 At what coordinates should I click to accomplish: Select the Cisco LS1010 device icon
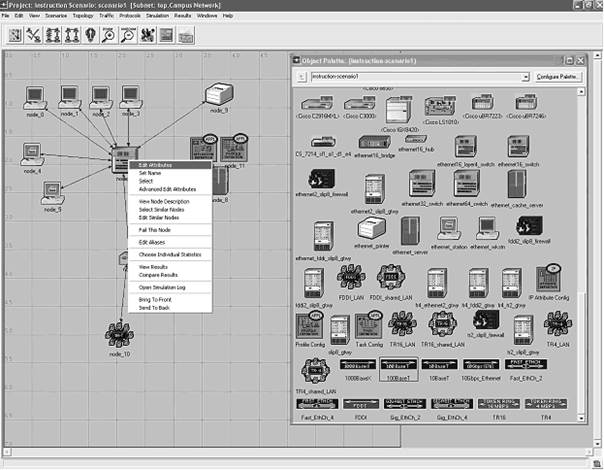441,108
